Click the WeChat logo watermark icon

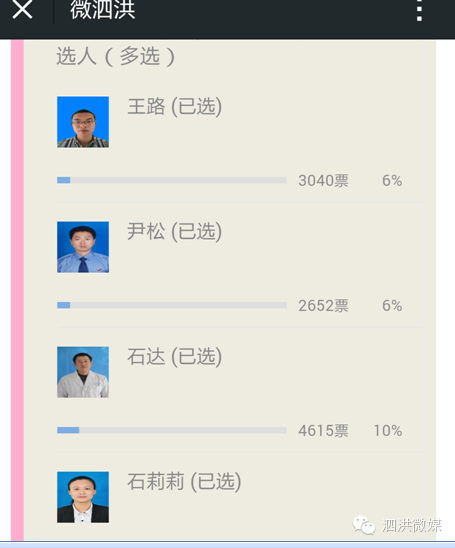point(363,525)
